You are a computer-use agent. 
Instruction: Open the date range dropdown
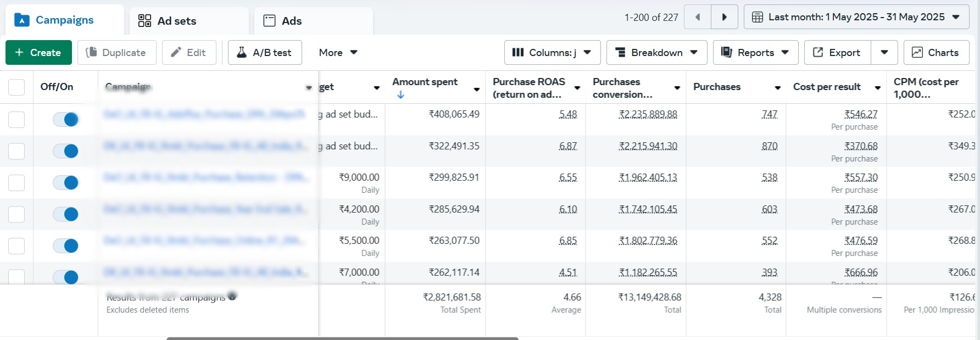pyautogui.click(x=856, y=17)
